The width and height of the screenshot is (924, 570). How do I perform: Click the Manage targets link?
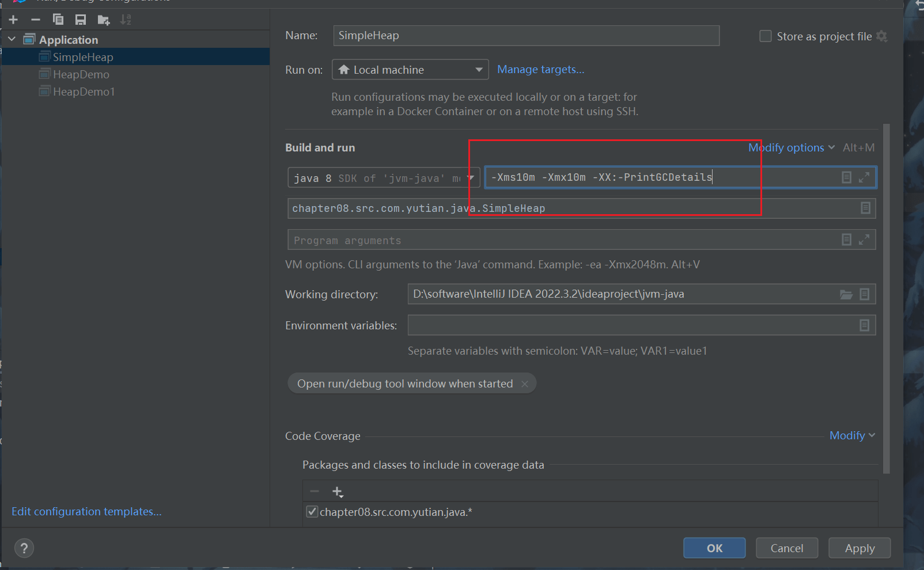pyautogui.click(x=540, y=70)
